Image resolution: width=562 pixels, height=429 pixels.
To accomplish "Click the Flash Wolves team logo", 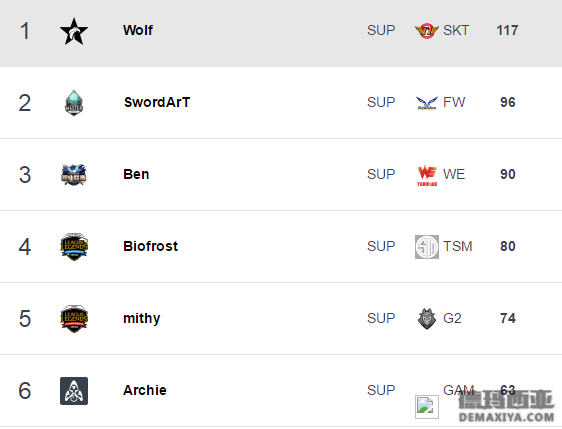I will (x=427, y=103).
